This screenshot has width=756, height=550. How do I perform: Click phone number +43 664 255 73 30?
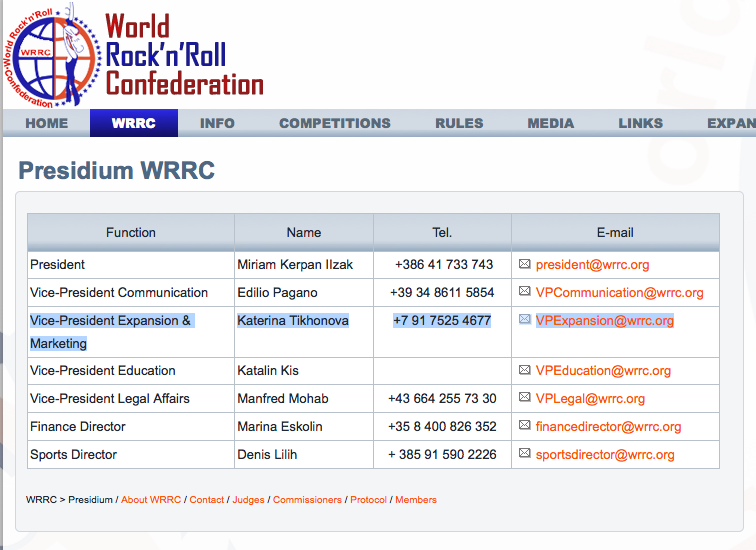[x=442, y=399]
